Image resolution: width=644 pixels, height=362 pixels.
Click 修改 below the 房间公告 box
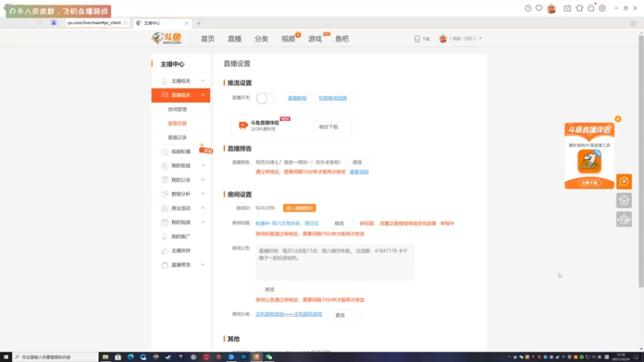coord(270,290)
